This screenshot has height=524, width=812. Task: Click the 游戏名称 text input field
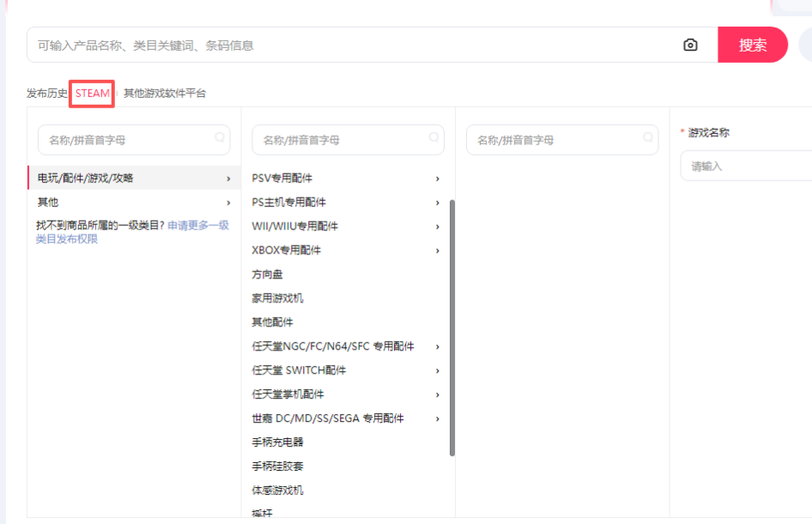(x=747, y=166)
